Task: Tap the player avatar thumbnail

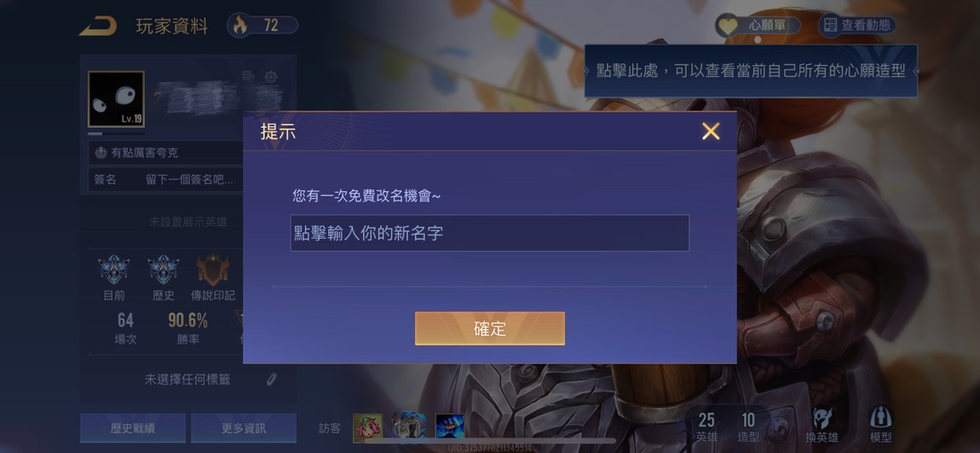Action: 116,99
